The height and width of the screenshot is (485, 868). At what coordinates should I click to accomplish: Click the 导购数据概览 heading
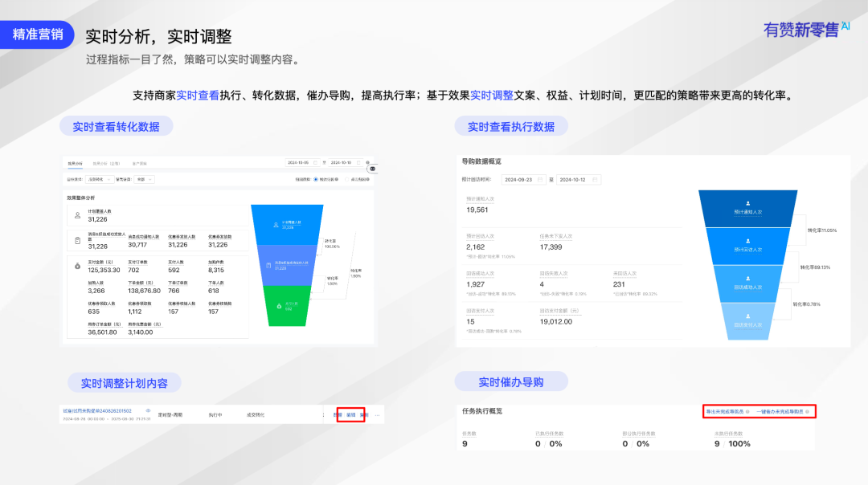click(x=481, y=161)
